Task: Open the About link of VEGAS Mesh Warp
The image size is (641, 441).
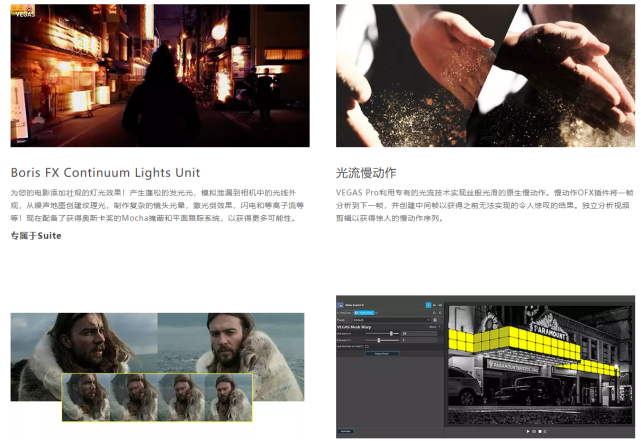Action: point(433,327)
